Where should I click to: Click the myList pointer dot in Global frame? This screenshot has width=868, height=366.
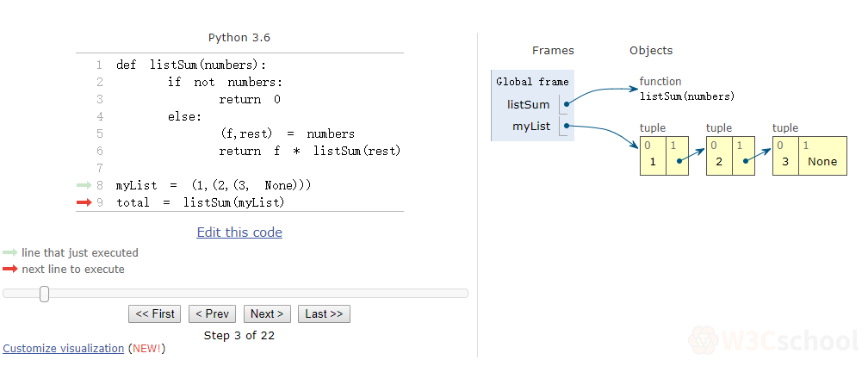click(x=566, y=127)
